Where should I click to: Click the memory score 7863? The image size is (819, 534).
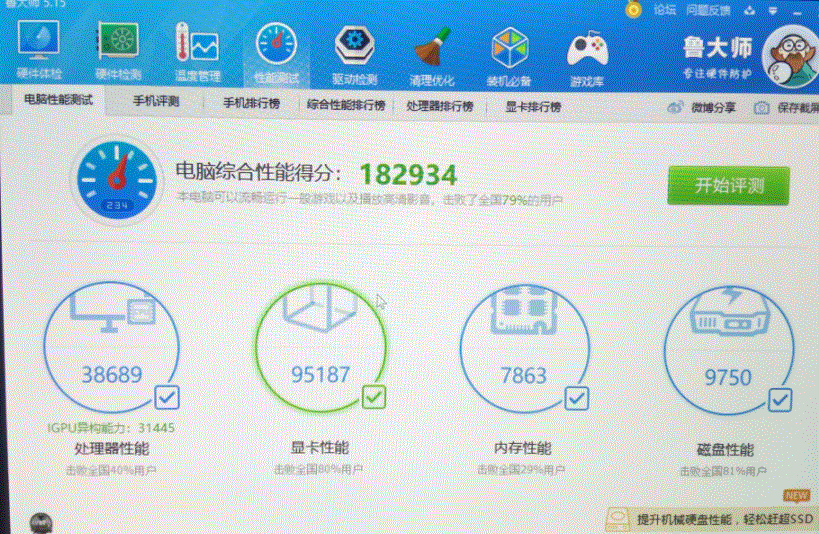pyautogui.click(x=524, y=375)
